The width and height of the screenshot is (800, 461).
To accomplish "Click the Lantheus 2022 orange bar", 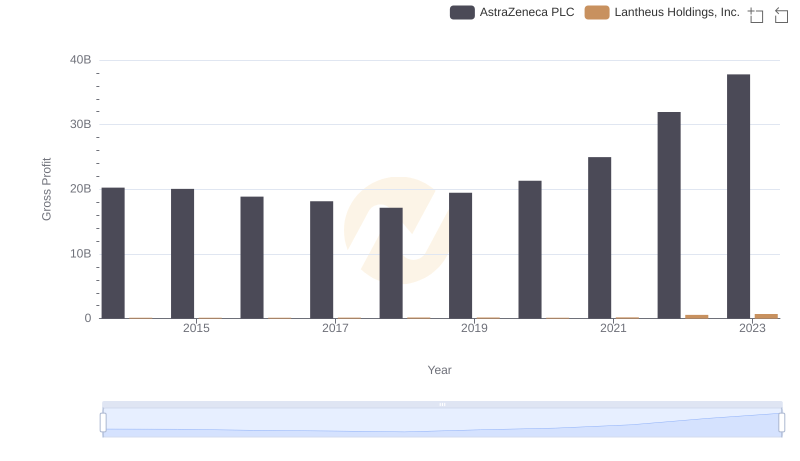I will coord(696,317).
